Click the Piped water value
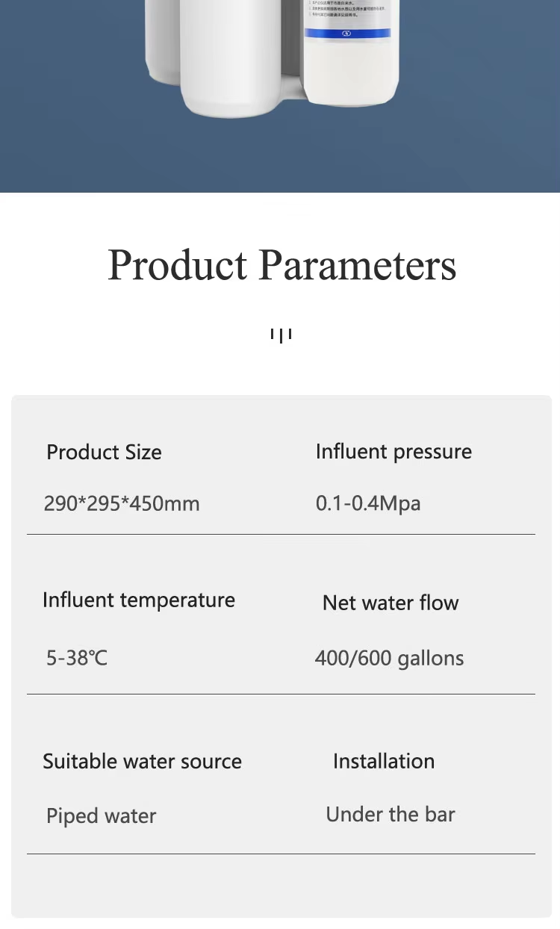This screenshot has width=560, height=929. tap(102, 815)
